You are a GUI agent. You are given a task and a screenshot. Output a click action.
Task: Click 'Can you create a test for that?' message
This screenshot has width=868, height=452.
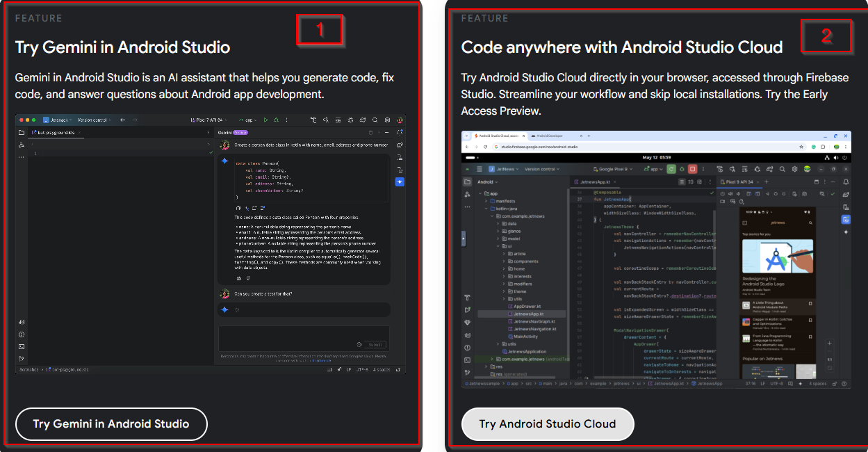[263, 293]
